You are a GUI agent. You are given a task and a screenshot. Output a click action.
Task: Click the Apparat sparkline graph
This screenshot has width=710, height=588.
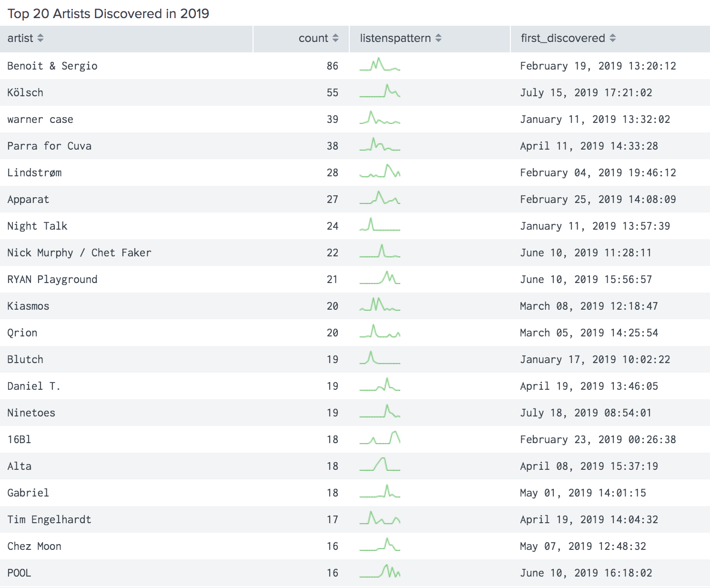(x=380, y=198)
